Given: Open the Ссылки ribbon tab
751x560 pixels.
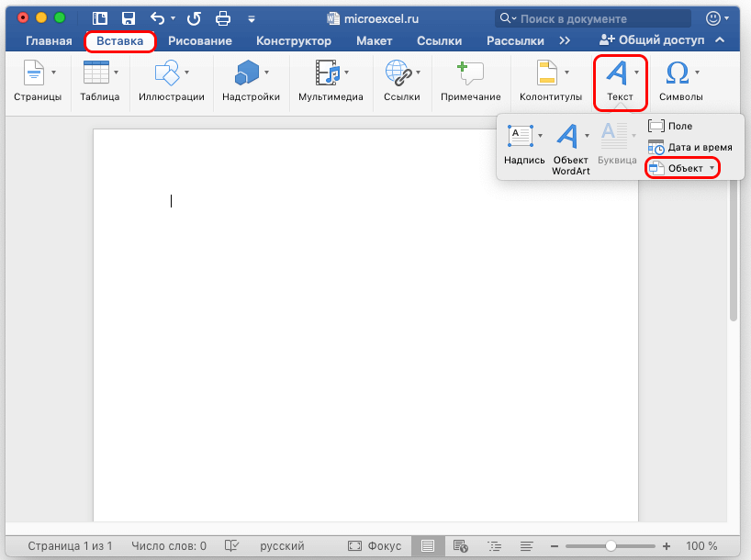Looking at the screenshot, I should 438,40.
